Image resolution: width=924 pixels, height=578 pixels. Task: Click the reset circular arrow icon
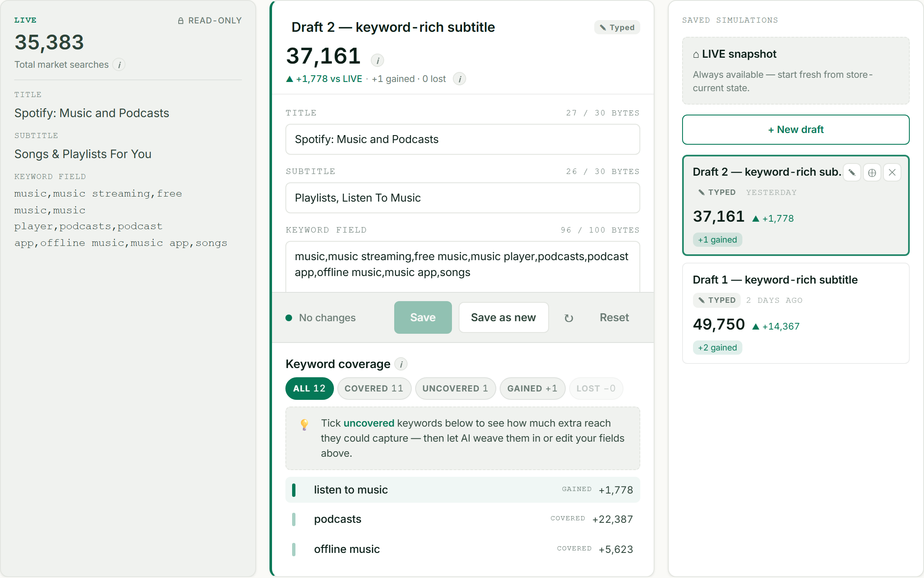569,318
